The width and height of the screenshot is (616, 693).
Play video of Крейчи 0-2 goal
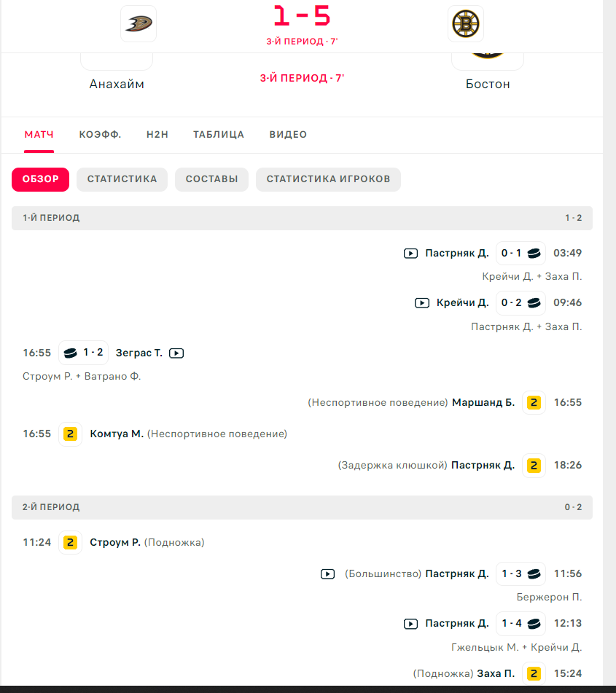(x=422, y=302)
